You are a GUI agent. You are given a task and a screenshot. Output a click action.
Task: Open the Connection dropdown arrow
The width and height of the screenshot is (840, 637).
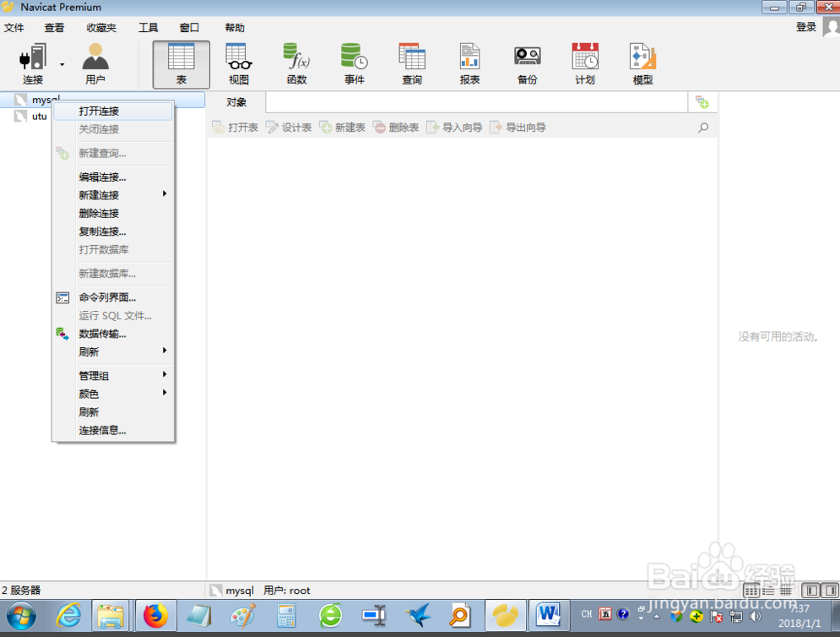(62, 65)
